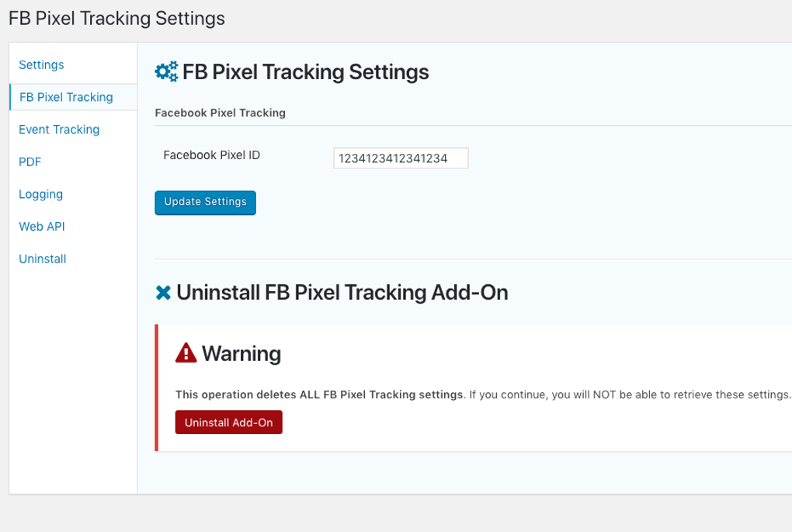Click the blue X icon beside Uninstall heading
Viewport: 792px width, 532px height.
click(163, 293)
